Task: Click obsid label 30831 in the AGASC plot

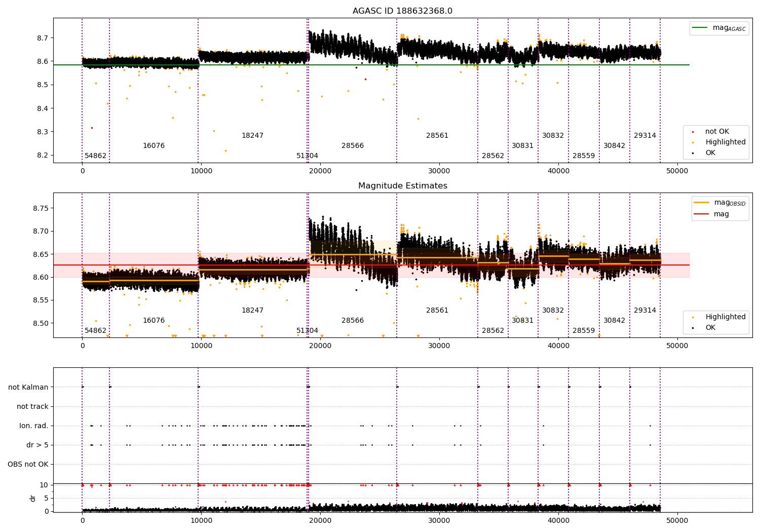Action: [523, 146]
